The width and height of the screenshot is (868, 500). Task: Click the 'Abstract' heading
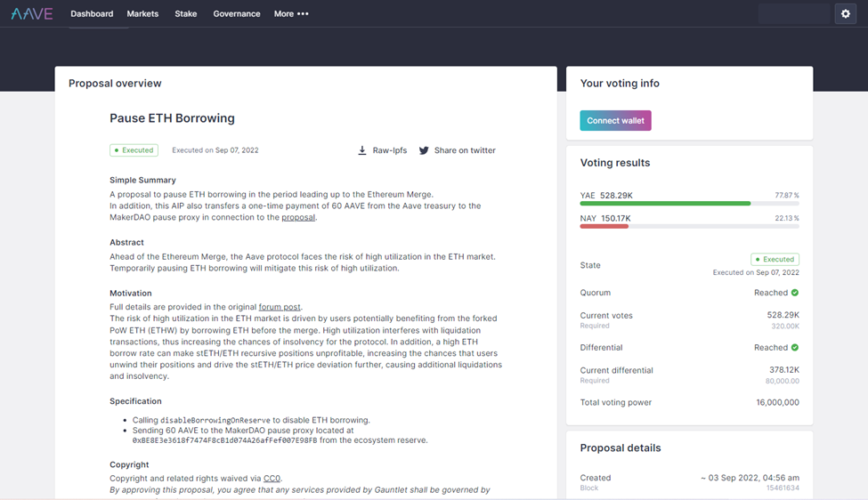click(126, 242)
